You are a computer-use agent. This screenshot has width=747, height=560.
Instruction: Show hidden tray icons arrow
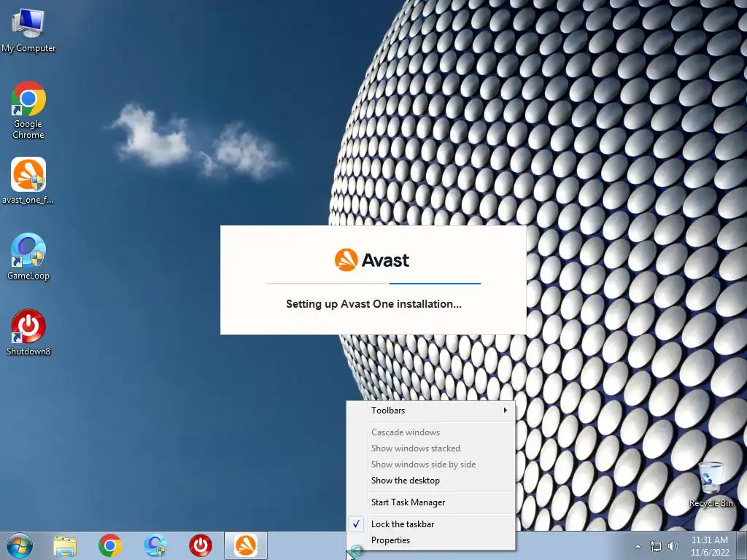click(x=638, y=546)
